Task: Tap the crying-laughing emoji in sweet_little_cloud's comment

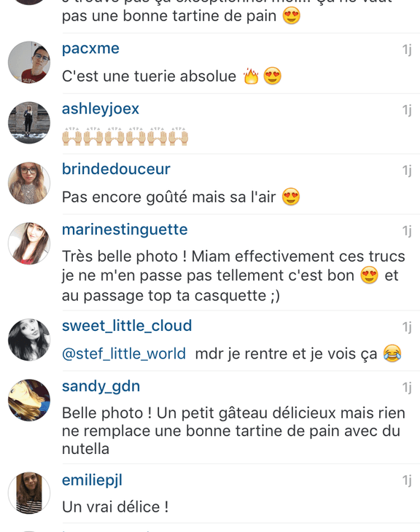Action: point(392,353)
